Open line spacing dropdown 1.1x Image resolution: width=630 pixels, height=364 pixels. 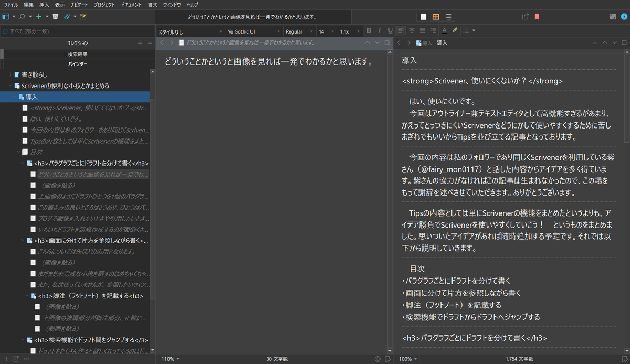coord(350,31)
